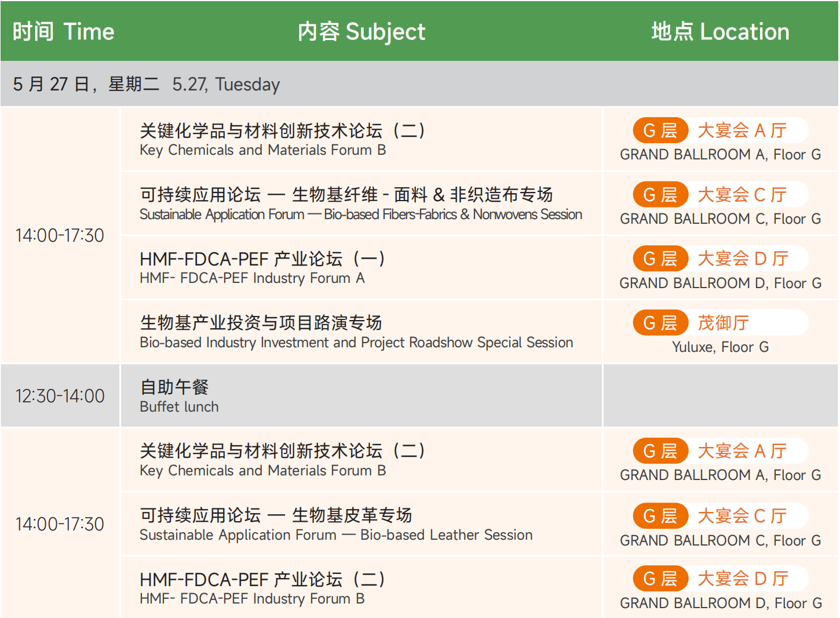The height and width of the screenshot is (618, 840).
Task: Click the 大宴会 C 厅 label for Fibers-Fabrics session
Action: click(x=742, y=195)
